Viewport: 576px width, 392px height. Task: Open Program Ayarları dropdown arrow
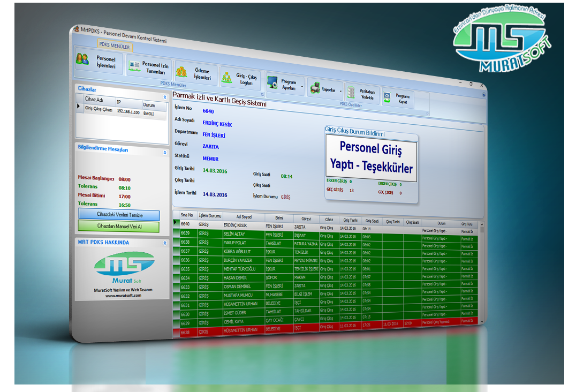coord(302,87)
